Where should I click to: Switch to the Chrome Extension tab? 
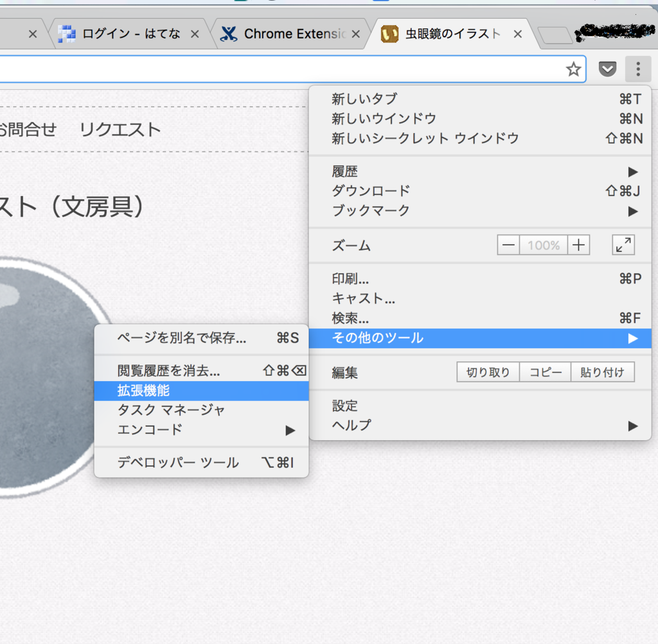[x=292, y=34]
